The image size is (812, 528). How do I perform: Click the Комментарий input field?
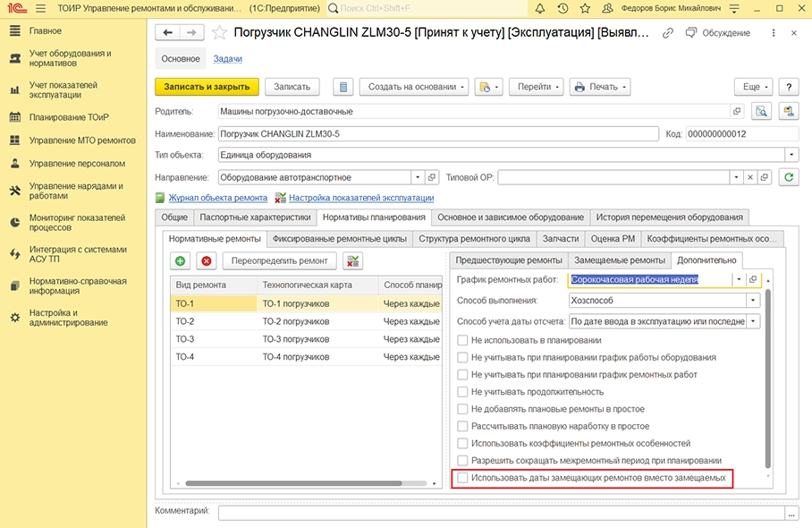(x=501, y=513)
